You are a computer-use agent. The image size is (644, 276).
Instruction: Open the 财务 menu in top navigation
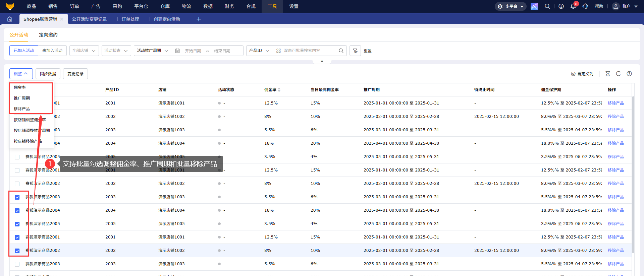(229, 6)
